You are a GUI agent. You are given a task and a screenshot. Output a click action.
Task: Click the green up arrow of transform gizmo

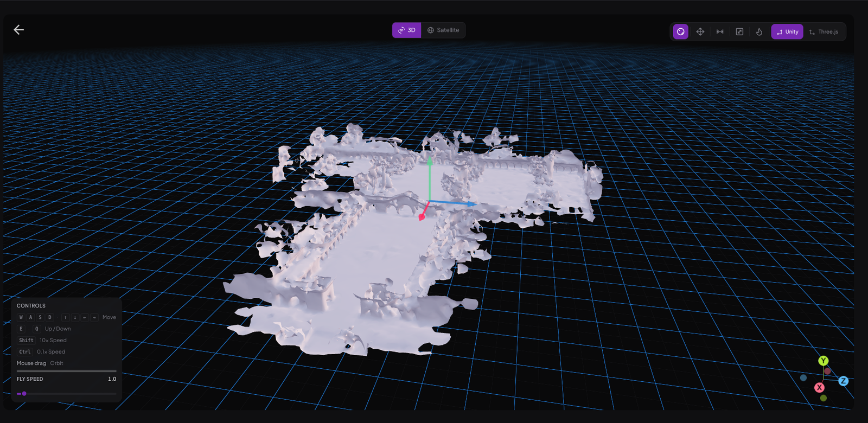pyautogui.click(x=430, y=162)
